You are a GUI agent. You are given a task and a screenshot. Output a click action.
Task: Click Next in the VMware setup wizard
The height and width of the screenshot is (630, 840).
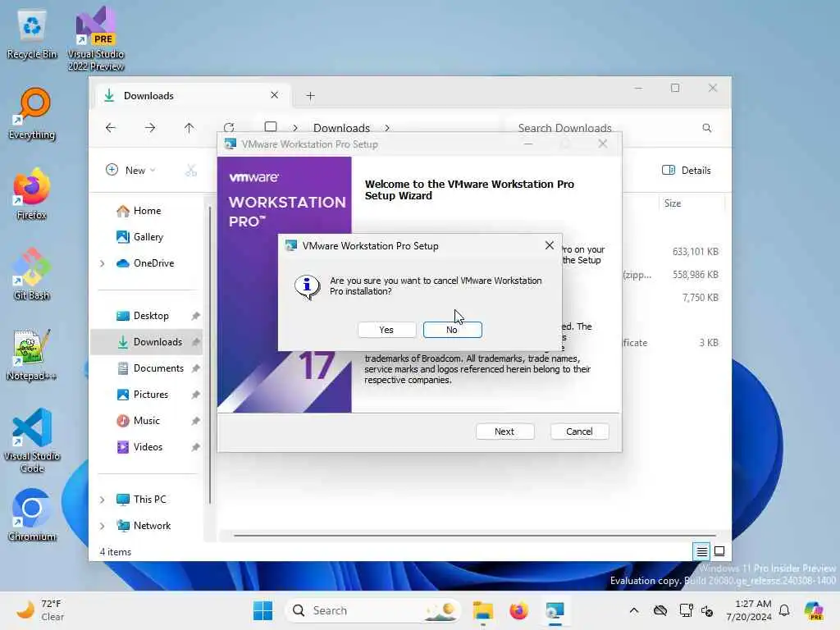coord(504,431)
